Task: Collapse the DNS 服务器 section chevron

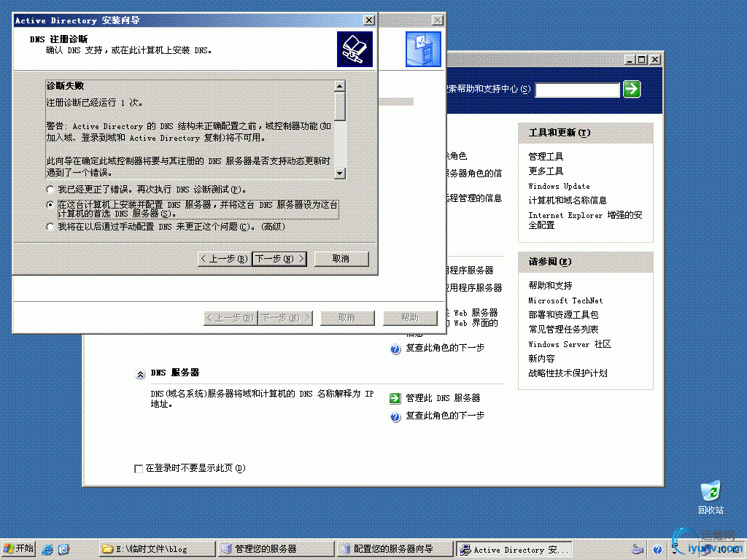Action: 140,374
